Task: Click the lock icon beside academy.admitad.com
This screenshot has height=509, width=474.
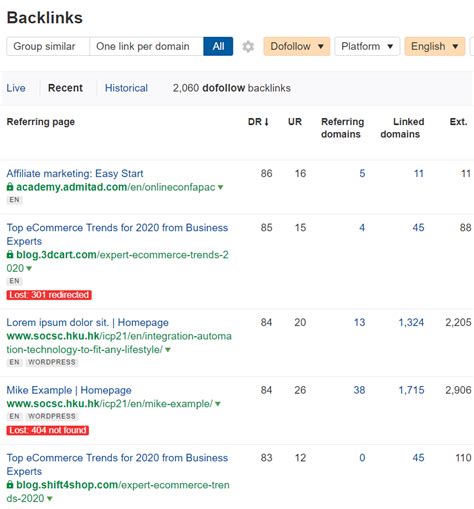Action: (x=10, y=187)
